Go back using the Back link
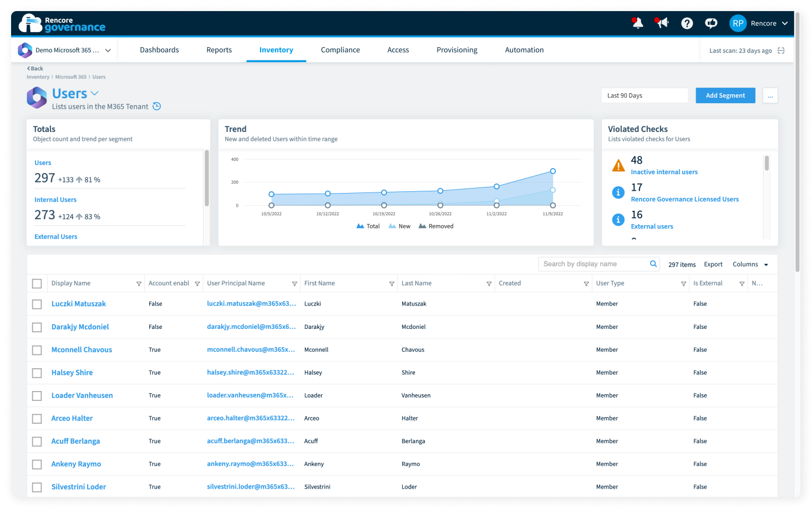The height and width of the screenshot is (508, 812). click(x=35, y=69)
